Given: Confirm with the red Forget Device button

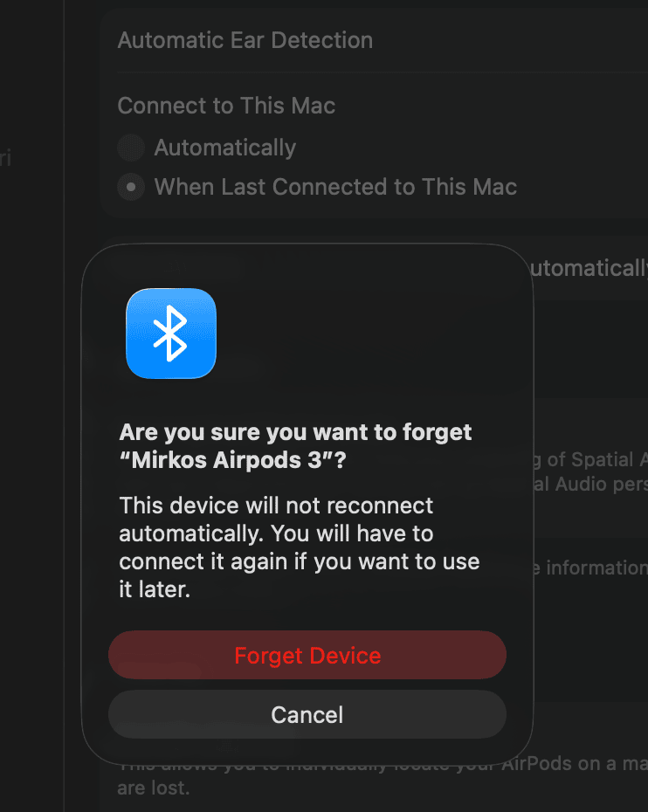Looking at the screenshot, I should [x=307, y=656].
